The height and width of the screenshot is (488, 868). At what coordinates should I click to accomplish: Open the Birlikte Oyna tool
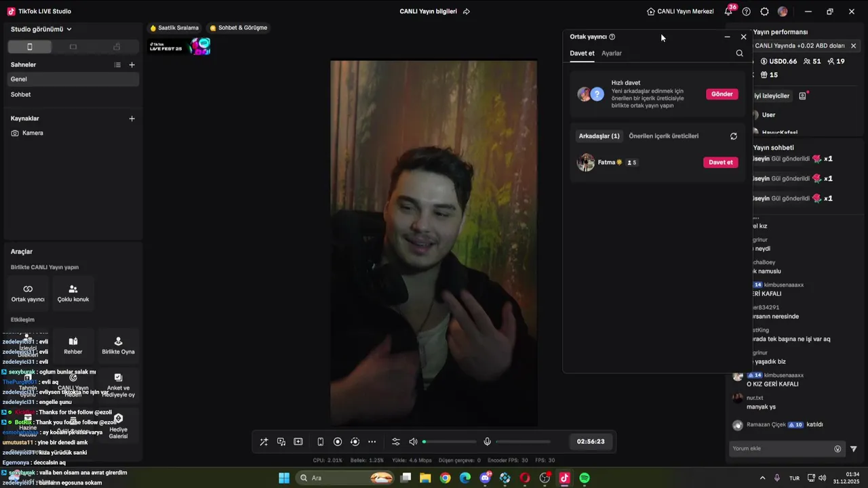(x=118, y=346)
